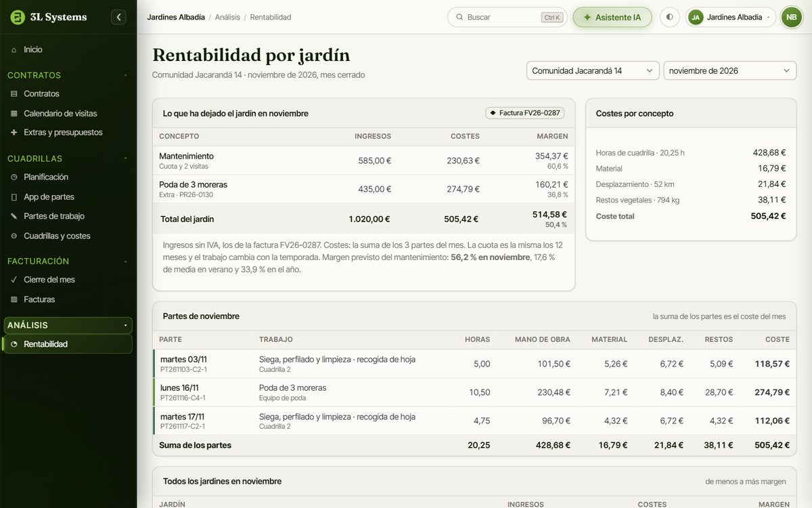Image resolution: width=812 pixels, height=508 pixels.
Task: Open the Factura FV26-0287 chip
Action: tap(524, 113)
